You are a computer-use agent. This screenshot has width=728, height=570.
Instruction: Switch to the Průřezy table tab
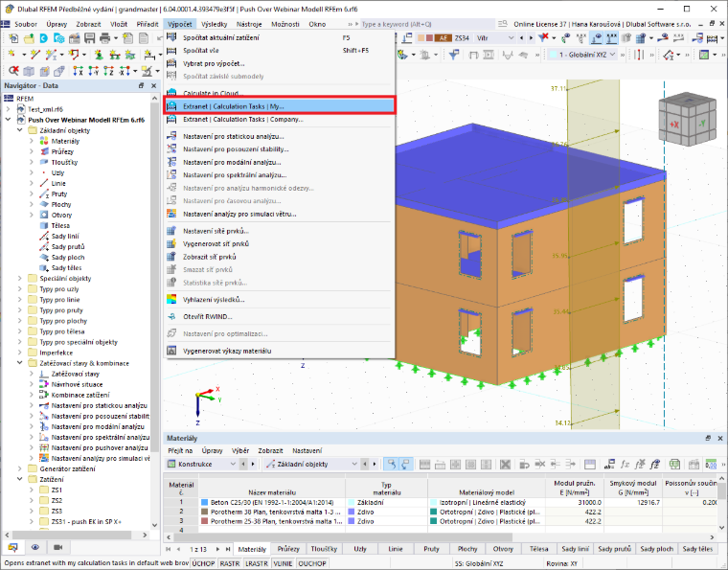click(288, 549)
